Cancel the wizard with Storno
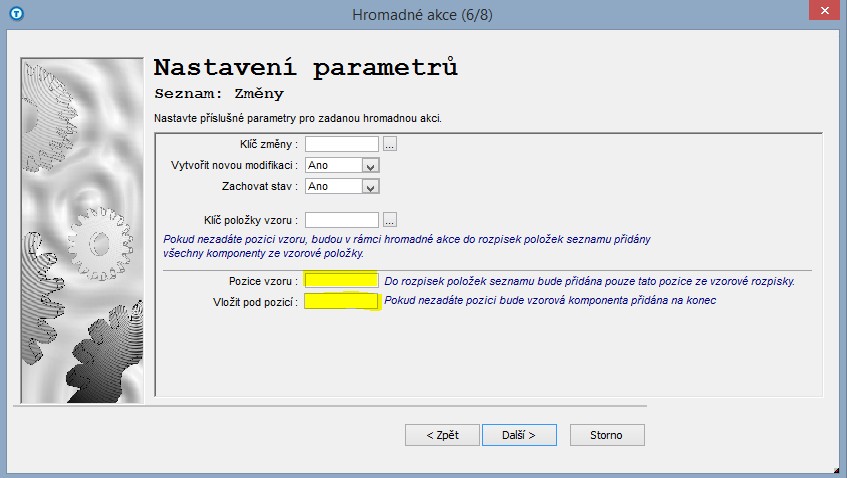847x478 pixels. click(606, 435)
